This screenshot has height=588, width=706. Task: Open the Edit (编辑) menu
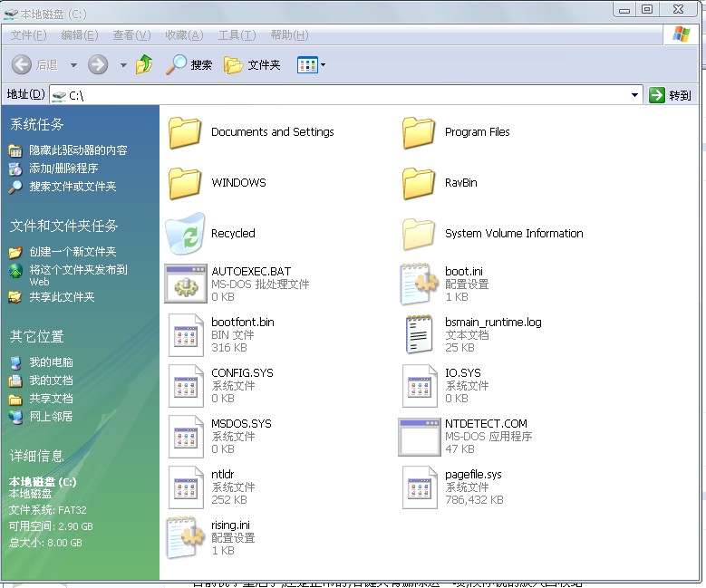pos(80,34)
